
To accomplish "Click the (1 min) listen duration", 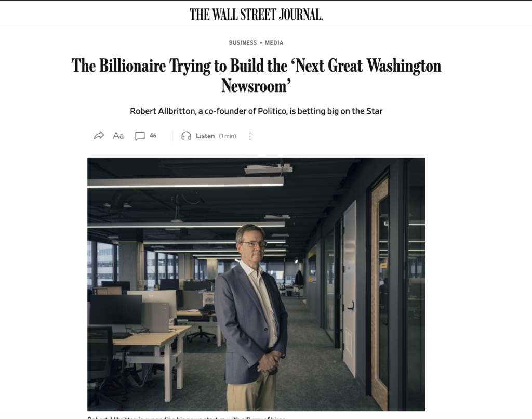I will point(227,136).
